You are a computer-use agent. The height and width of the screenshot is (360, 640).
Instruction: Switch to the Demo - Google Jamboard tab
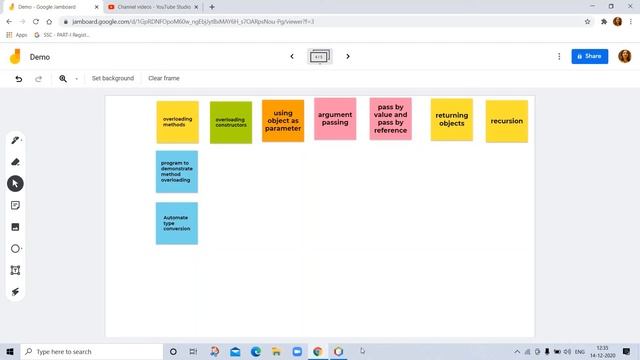pos(51,7)
